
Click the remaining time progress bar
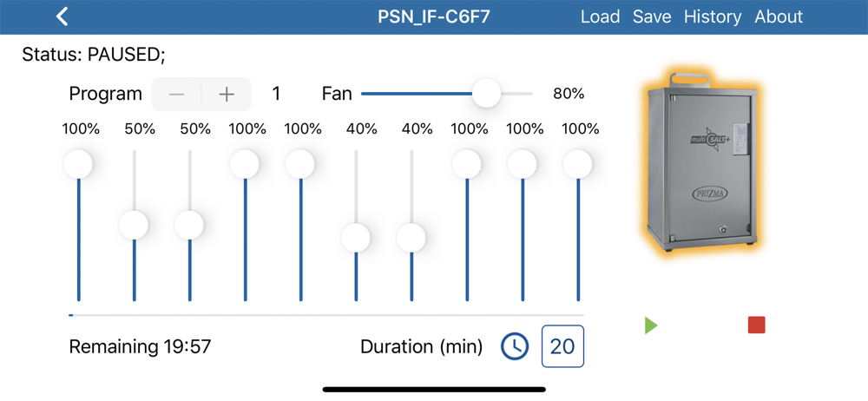point(326,315)
